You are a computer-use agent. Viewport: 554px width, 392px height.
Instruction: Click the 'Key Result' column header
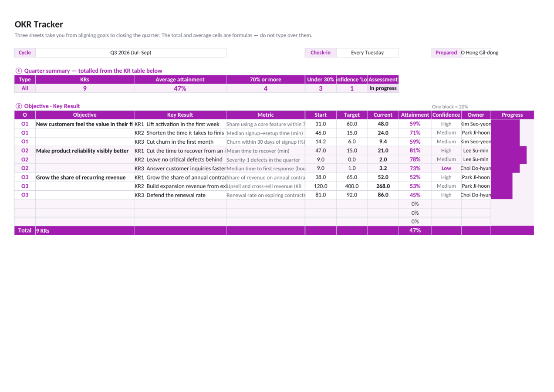tap(180, 115)
